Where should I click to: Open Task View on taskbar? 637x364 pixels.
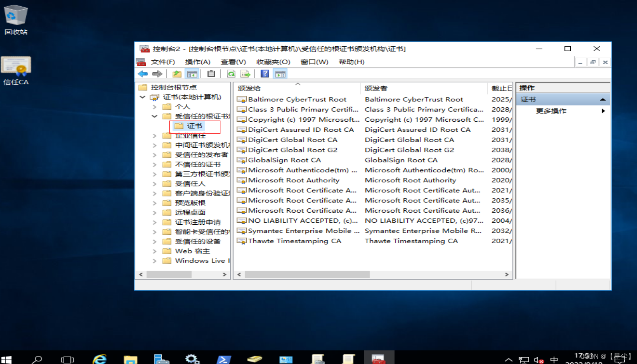tap(67, 359)
